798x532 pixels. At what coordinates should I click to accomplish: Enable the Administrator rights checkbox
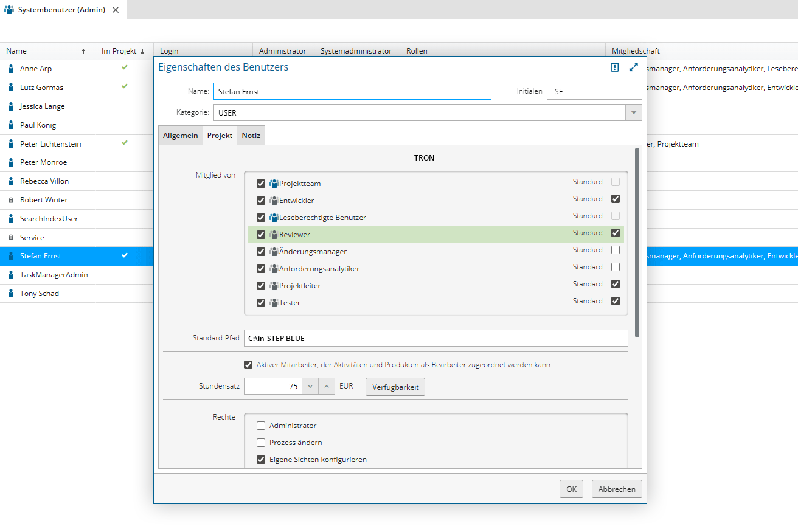[261, 426]
